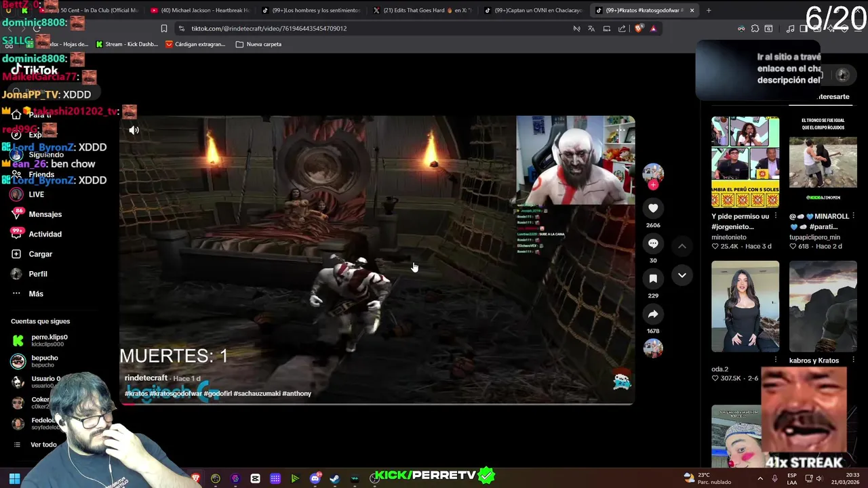The height and width of the screenshot is (488, 868).
Task: Switch to Los hombres y los sentimientos tab
Action: pyautogui.click(x=311, y=10)
